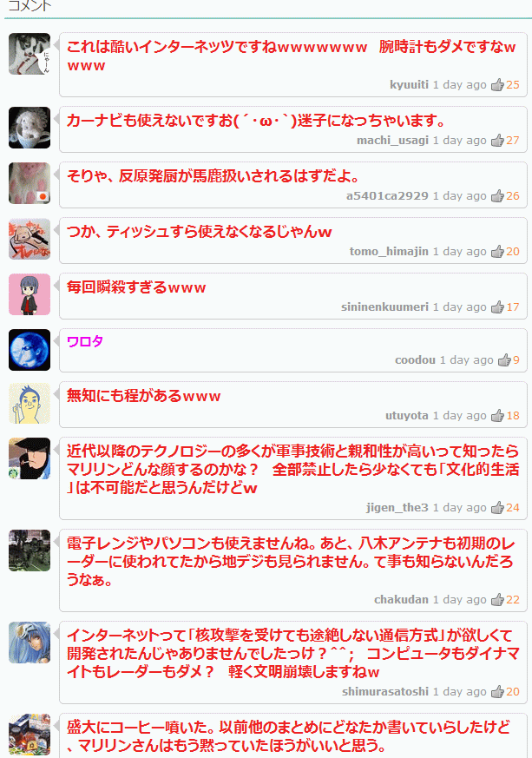Open machi_usagi's username link

point(392,141)
